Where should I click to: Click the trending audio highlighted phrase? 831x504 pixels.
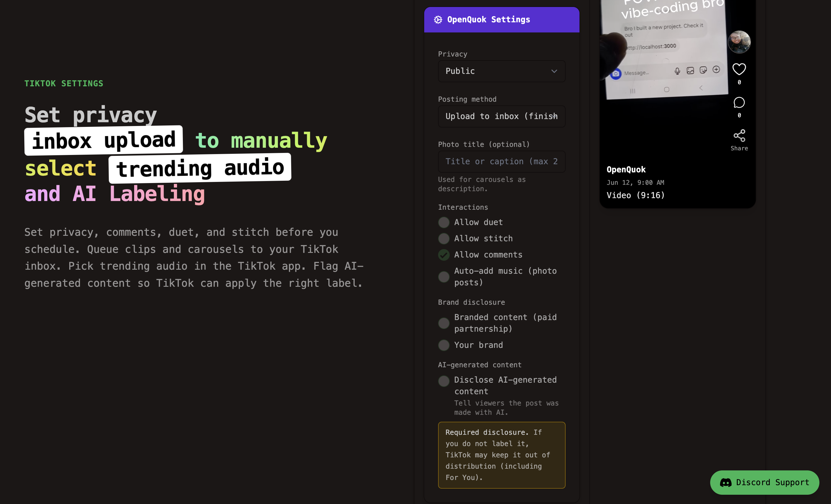(200, 168)
